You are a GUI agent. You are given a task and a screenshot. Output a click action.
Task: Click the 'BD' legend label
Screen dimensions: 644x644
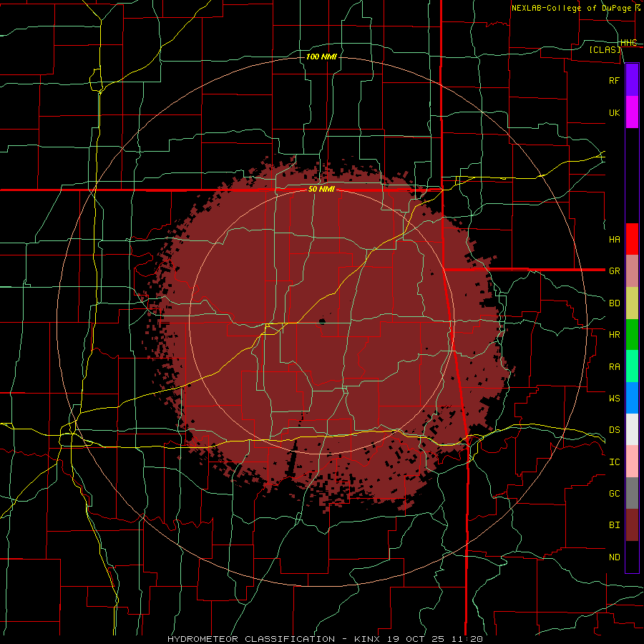615,303
